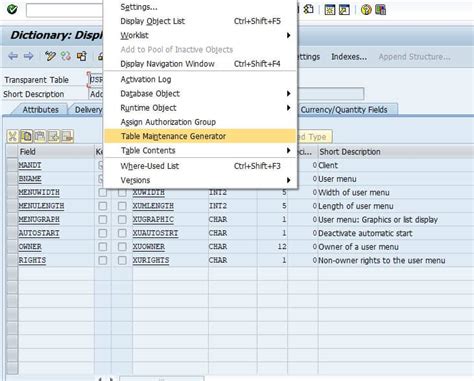Switch to the Currency/Quantity Fields tab

click(x=344, y=110)
